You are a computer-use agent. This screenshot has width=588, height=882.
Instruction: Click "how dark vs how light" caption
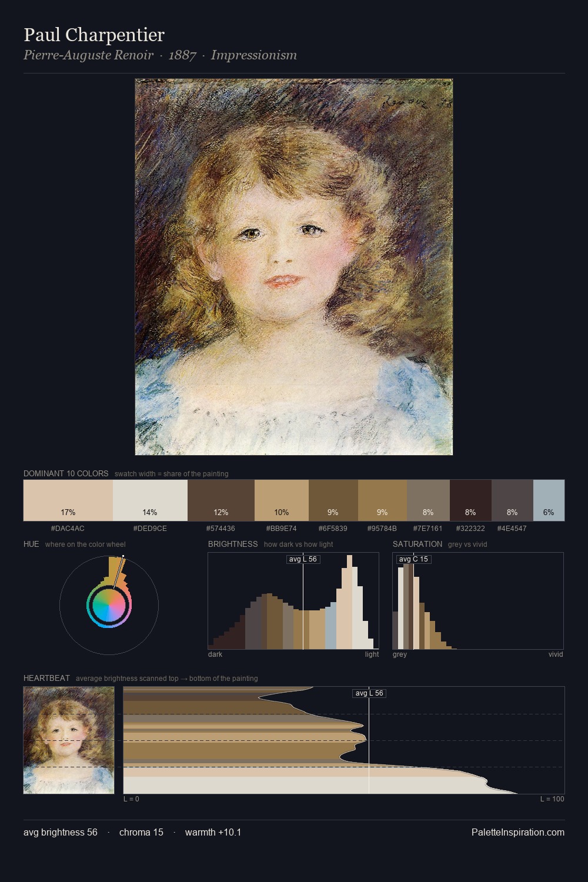pyautogui.click(x=299, y=544)
